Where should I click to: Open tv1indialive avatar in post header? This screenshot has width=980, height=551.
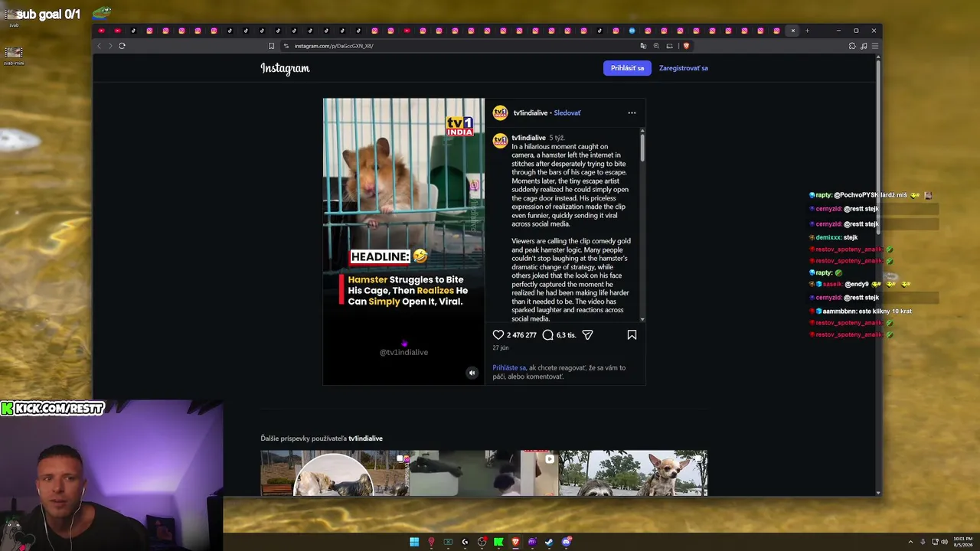(500, 113)
